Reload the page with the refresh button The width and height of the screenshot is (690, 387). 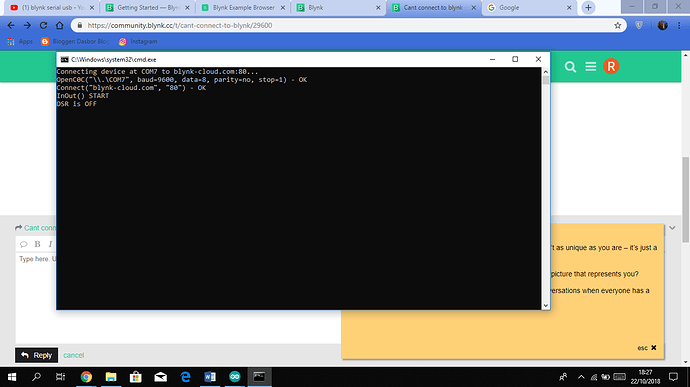[43, 26]
